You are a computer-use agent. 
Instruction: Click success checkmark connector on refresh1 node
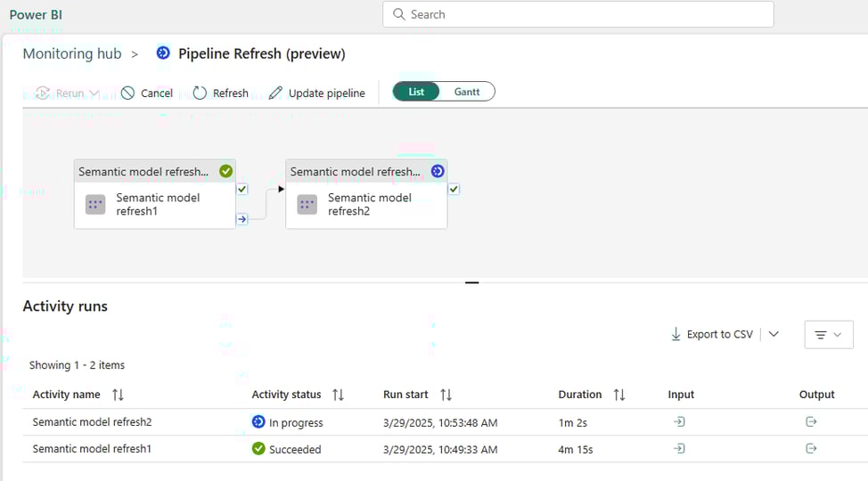242,190
